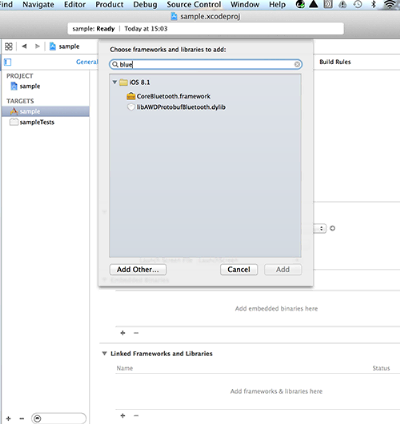Click the magnifying glass search icon
The height and width of the screenshot is (424, 400).
115,64
